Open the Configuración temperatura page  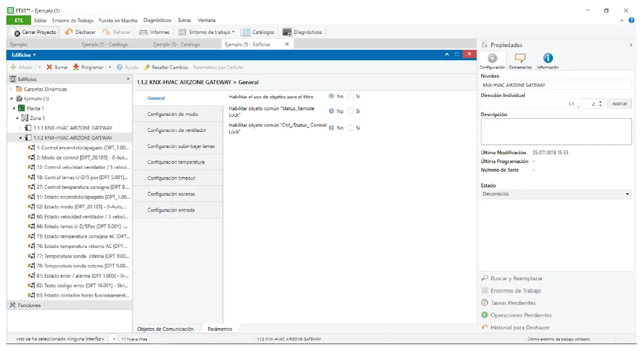click(177, 162)
